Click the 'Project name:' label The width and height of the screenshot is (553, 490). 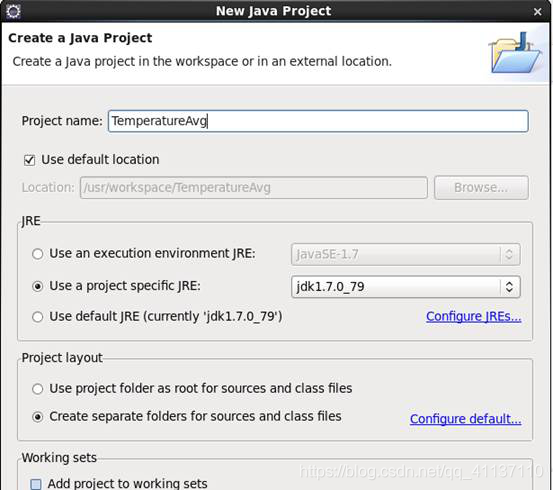pos(62,121)
